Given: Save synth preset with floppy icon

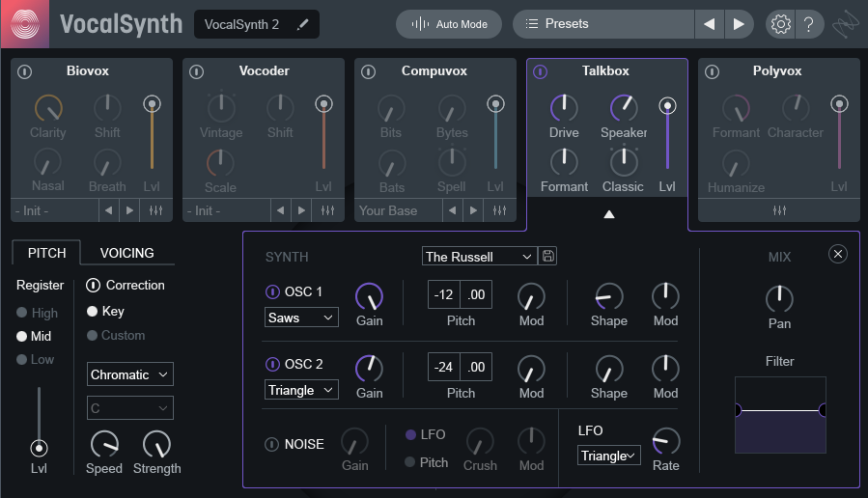Looking at the screenshot, I should (547, 256).
